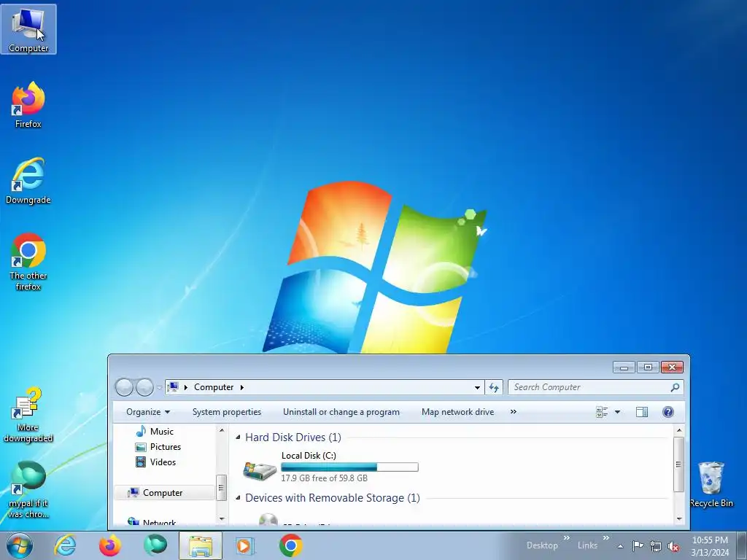Minimize the Computer Explorer window

click(624, 367)
